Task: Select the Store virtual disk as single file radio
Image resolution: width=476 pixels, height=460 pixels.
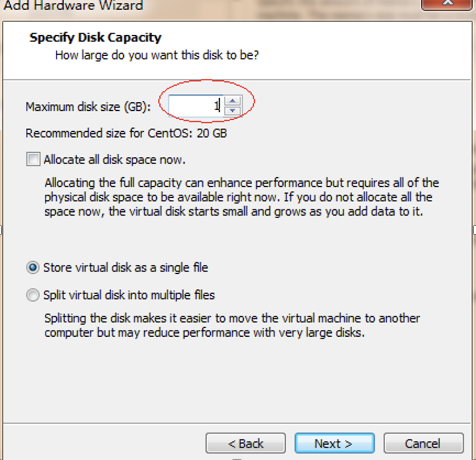Action: pos(33,267)
